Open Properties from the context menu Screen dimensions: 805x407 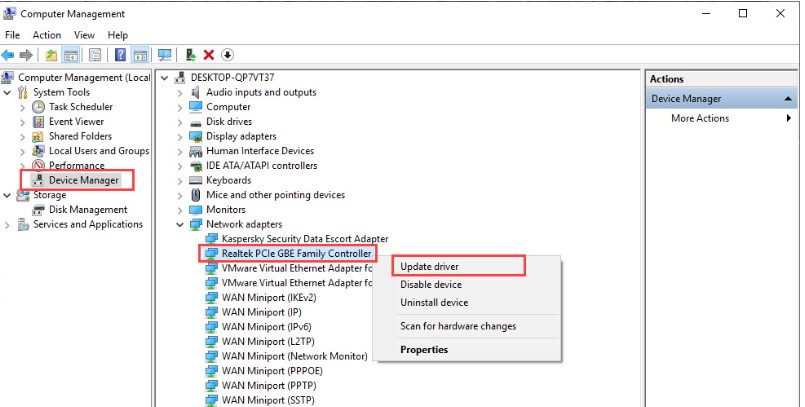[424, 350]
